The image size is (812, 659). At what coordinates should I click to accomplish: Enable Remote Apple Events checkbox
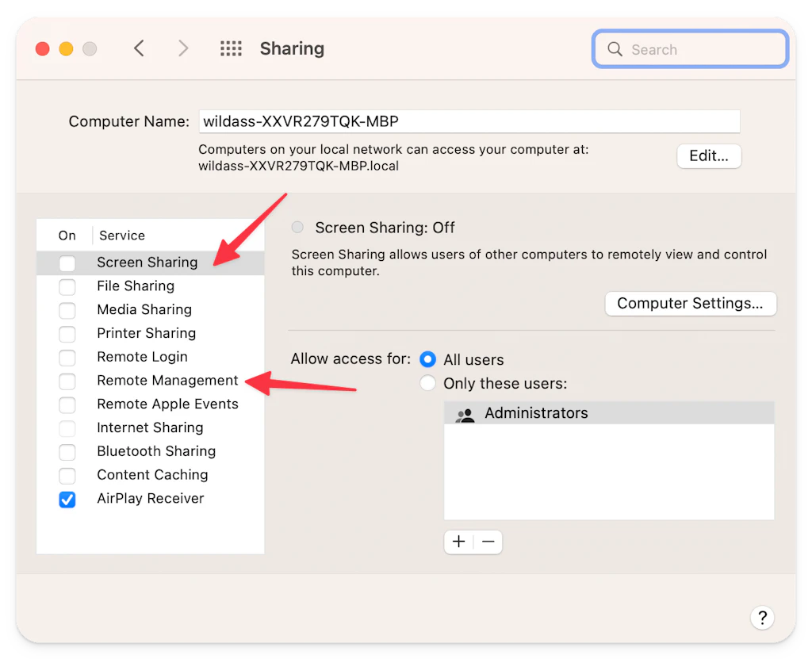coord(67,404)
